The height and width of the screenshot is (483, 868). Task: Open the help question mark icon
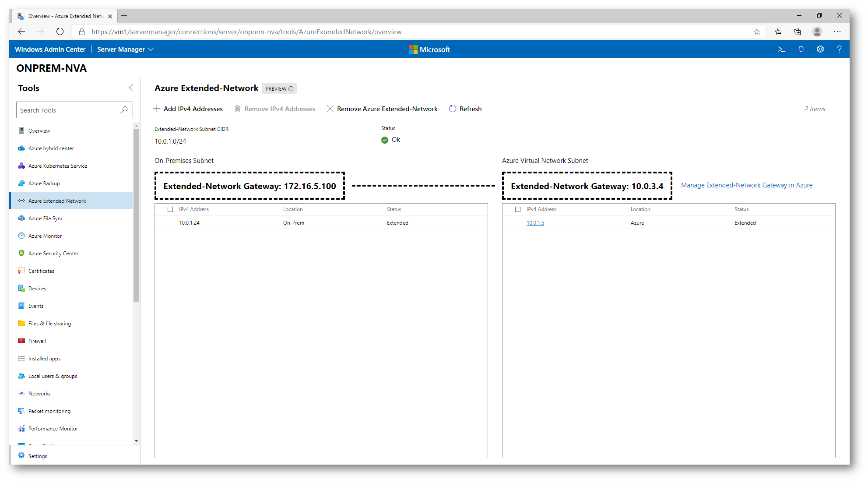[x=839, y=49]
